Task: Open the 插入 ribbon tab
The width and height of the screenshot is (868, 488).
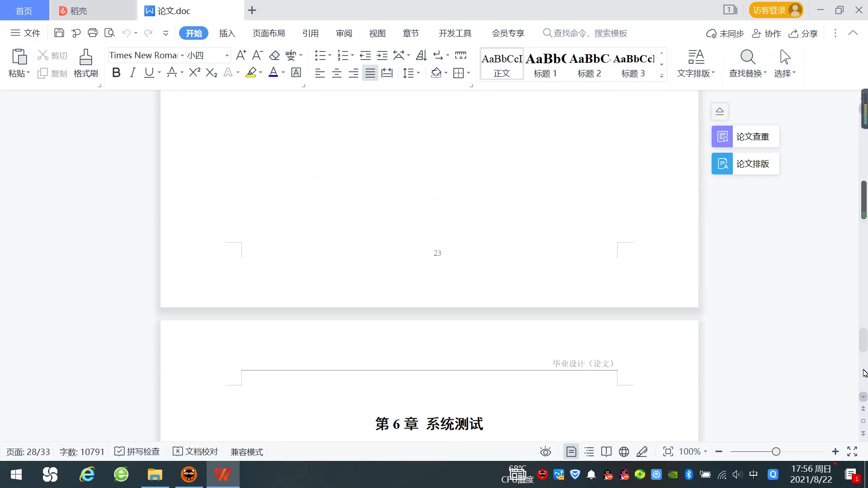Action: click(x=227, y=33)
